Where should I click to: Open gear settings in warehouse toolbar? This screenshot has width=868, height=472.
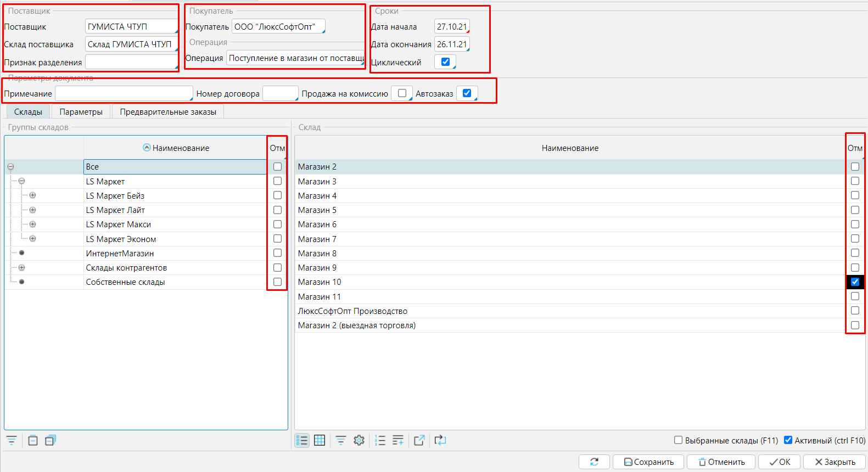pyautogui.click(x=359, y=440)
